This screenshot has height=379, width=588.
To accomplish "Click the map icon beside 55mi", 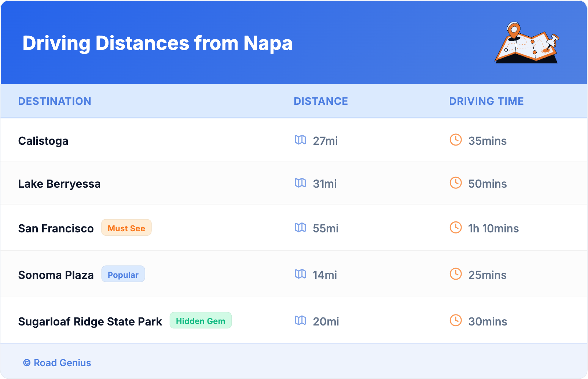I will pyautogui.click(x=300, y=228).
